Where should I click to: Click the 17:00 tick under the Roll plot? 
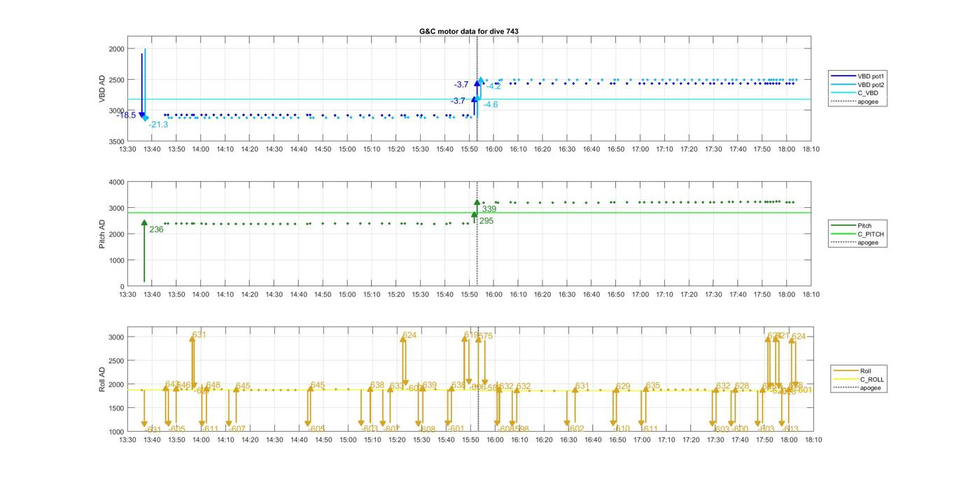[x=640, y=440]
